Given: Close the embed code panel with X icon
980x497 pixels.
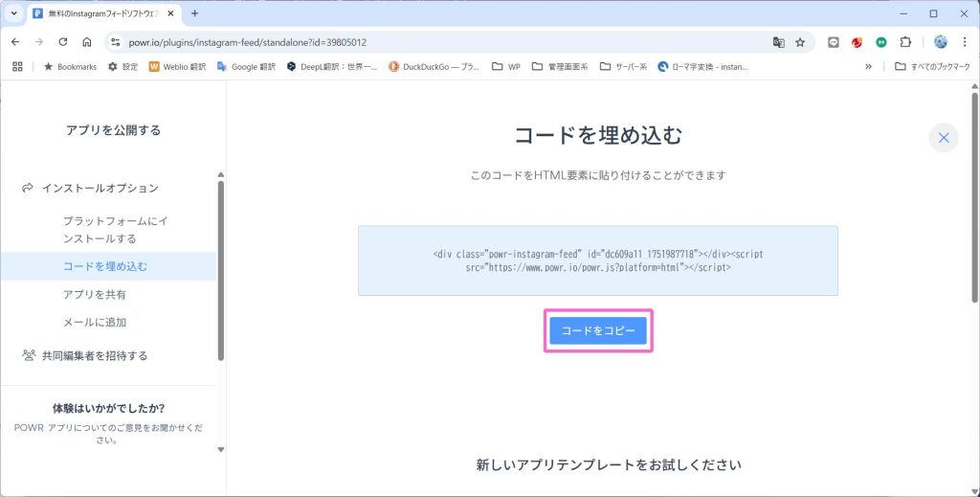Looking at the screenshot, I should click(x=943, y=138).
